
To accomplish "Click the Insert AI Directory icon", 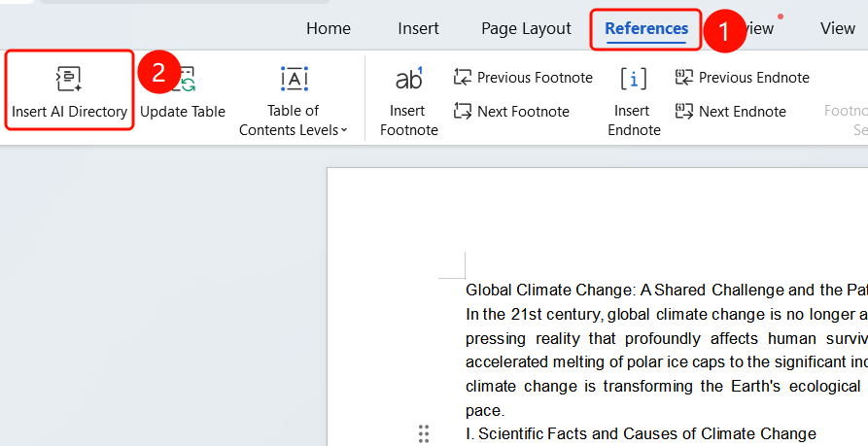I will (x=69, y=79).
